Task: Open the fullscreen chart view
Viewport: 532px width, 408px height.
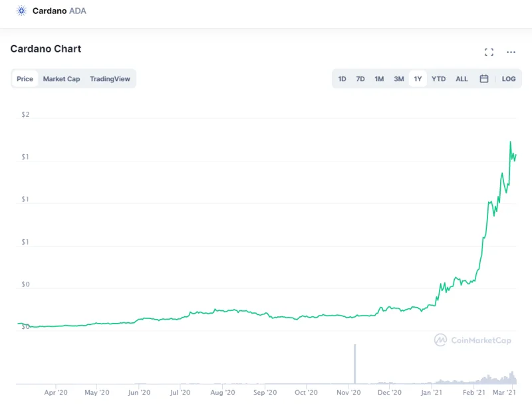Action: click(x=489, y=52)
